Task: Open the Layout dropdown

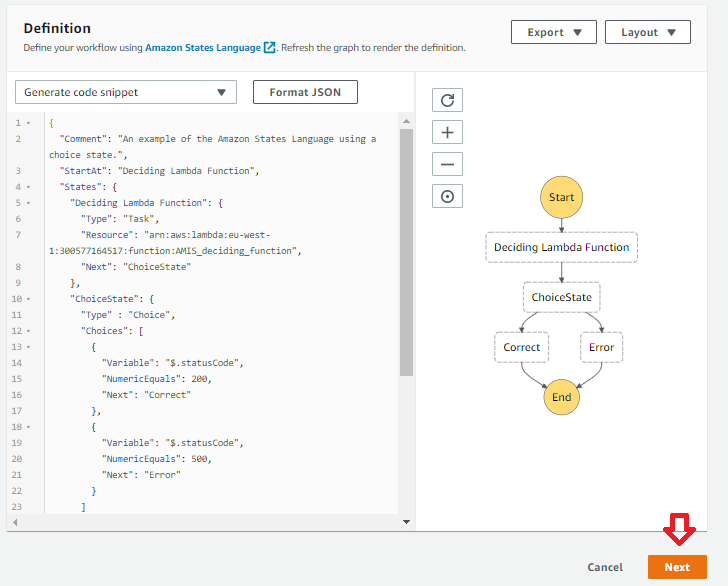Action: (x=647, y=32)
